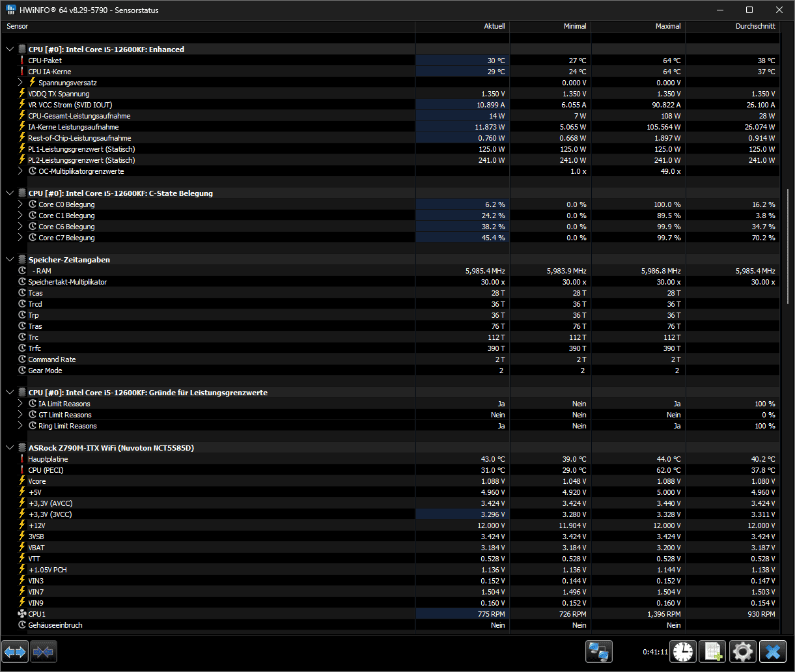Click the chip icon of Speicher-Zeitangaben

click(21, 260)
